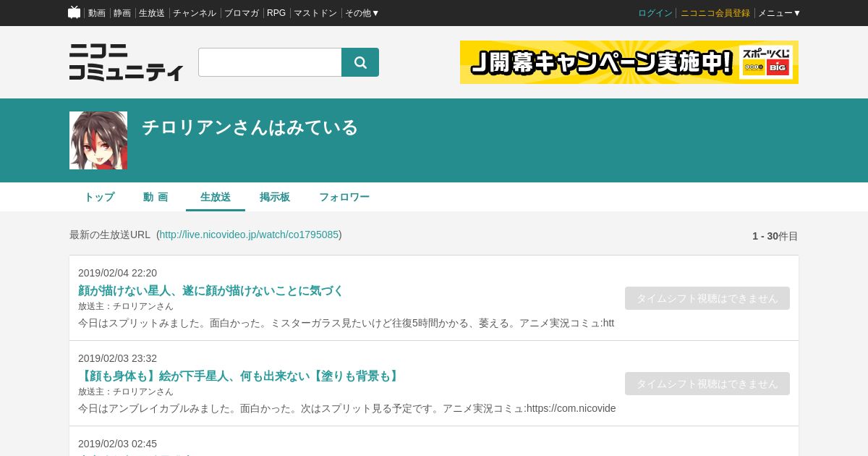The width and height of the screenshot is (868, 456).
Task: Open ブロマガ in the top navigation
Action: [242, 13]
